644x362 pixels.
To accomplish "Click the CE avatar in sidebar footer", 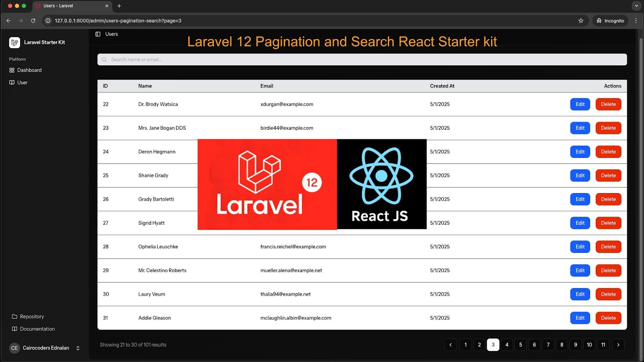I will click(15, 348).
